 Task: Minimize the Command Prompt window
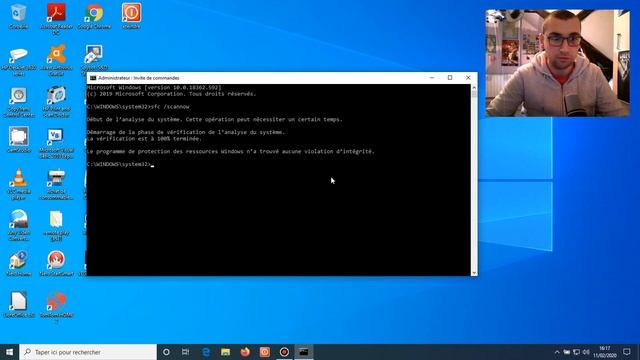pyautogui.click(x=432, y=78)
